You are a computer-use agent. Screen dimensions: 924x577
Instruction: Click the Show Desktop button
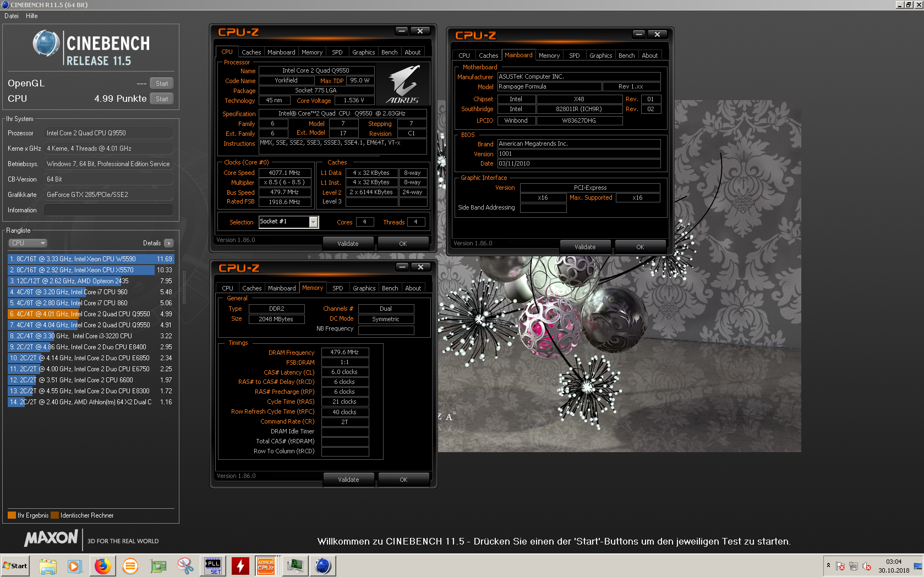(918, 566)
